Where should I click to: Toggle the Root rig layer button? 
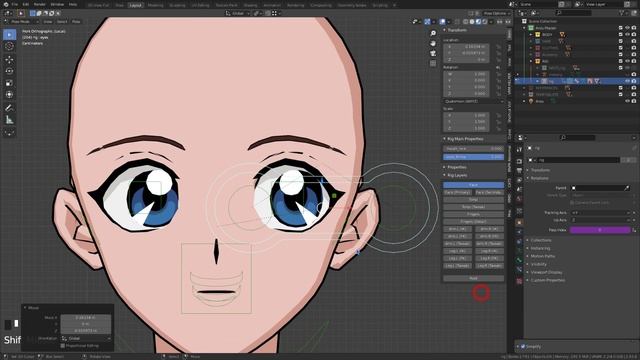(473, 278)
